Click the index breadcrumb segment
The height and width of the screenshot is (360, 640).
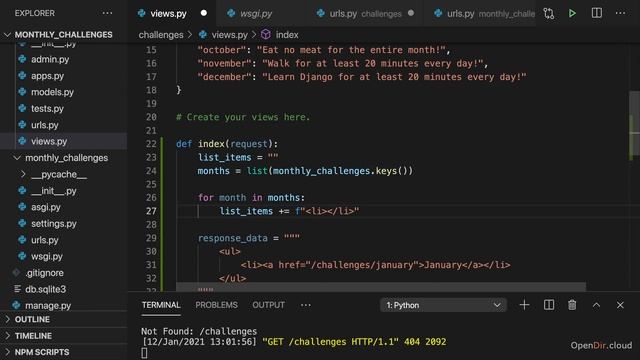click(287, 35)
